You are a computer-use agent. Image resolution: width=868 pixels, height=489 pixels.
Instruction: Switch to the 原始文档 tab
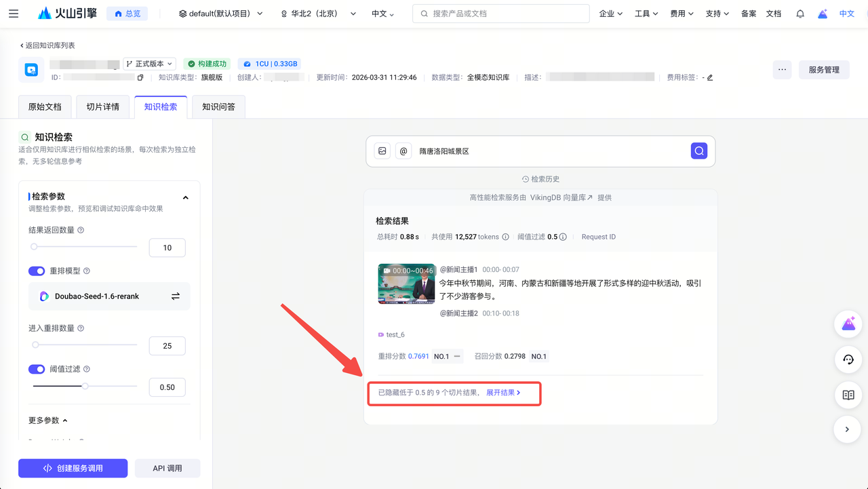click(x=45, y=106)
